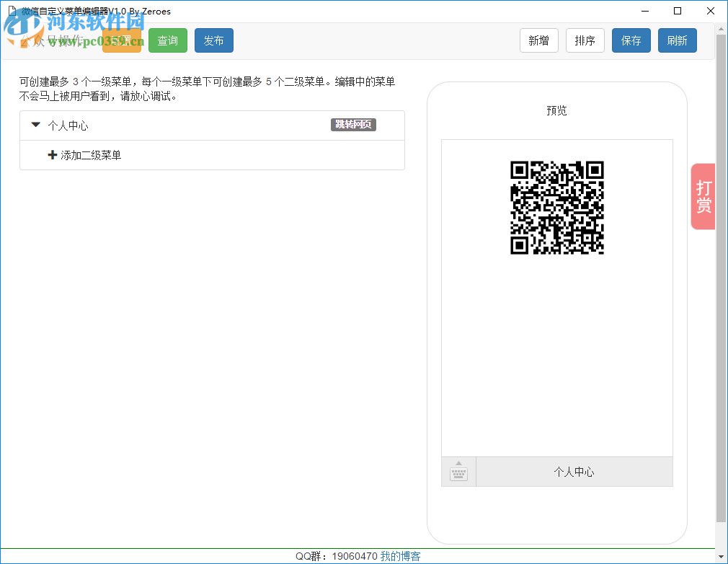
Task: Collapse the 个人中心 menu with its chevron
Action: [35, 124]
